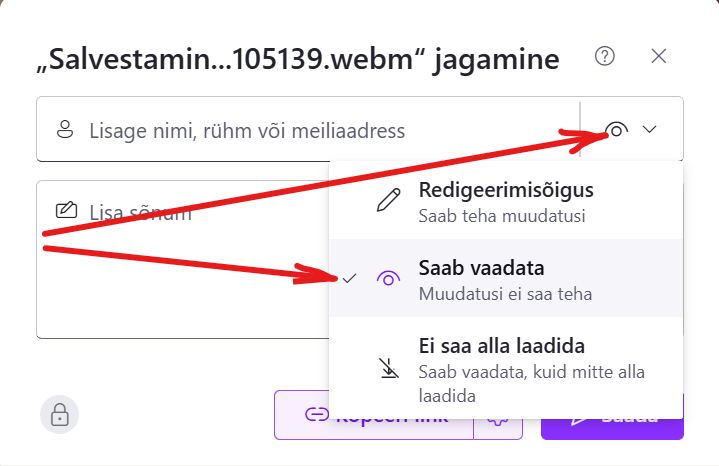
Task: Choose the Saab vaadata option
Action: [x=505, y=279]
